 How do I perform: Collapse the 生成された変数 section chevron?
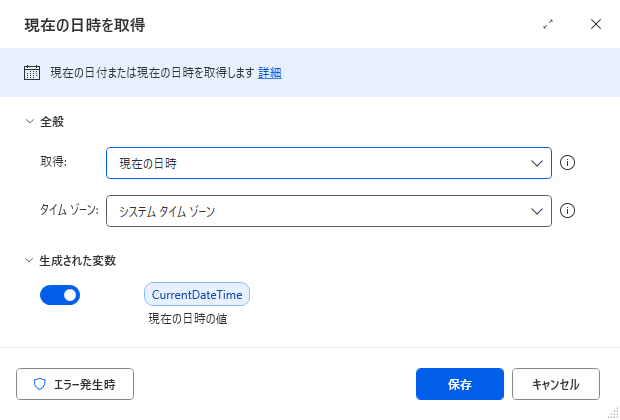[x=30, y=260]
